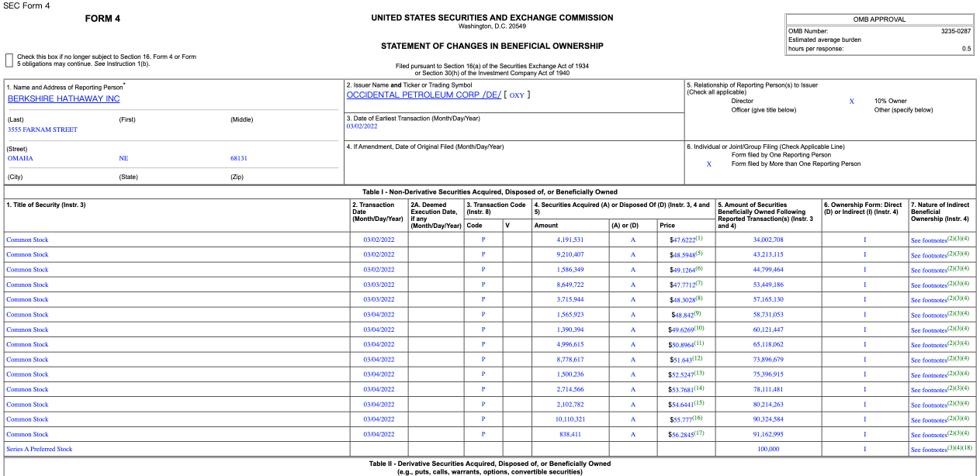Screen dimensions: 980x476
Task: Click beneficially owned total 90,324,584
Action: coord(768,419)
